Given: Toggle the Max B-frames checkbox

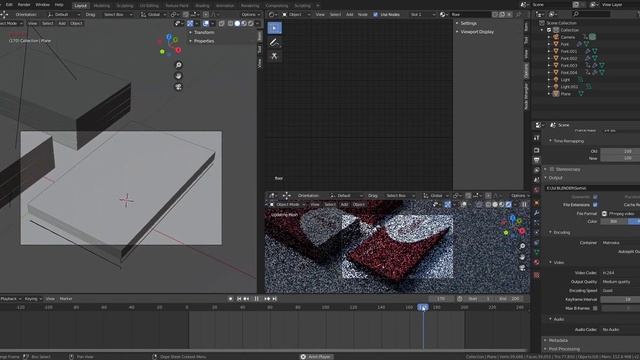Looking at the screenshot, I should pos(595,308).
